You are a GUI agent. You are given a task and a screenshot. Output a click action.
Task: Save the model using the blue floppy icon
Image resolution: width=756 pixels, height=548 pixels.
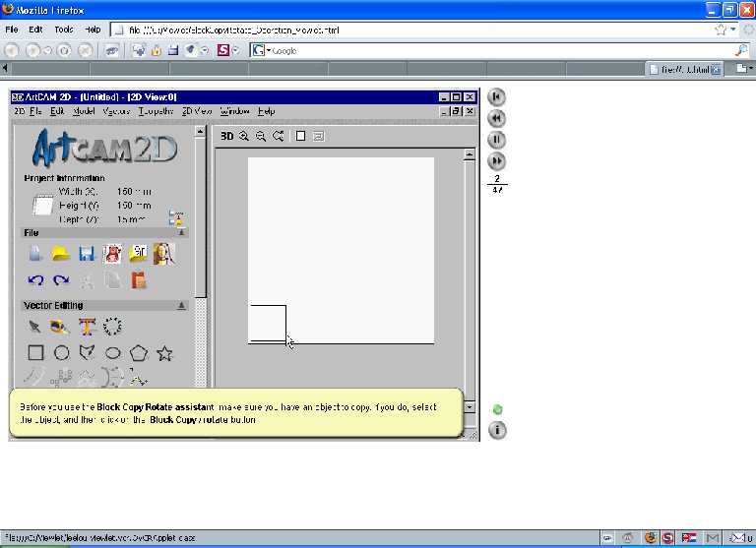(x=87, y=254)
